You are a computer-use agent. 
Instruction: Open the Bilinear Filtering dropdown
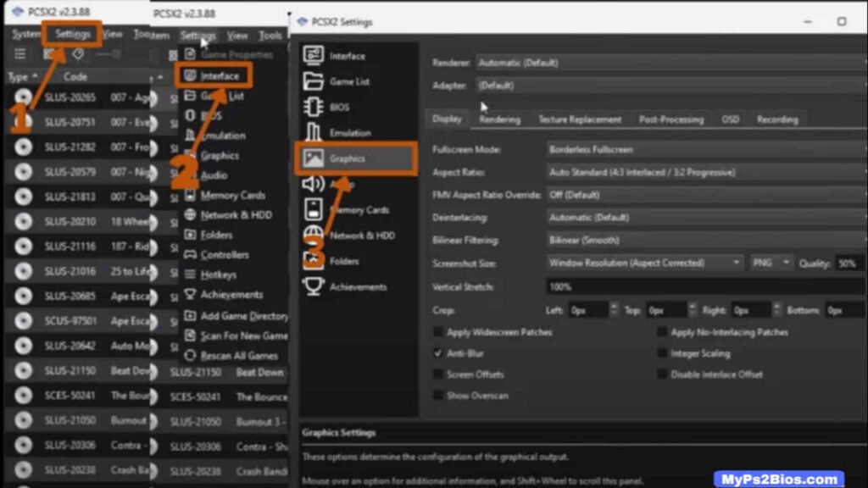pos(706,240)
